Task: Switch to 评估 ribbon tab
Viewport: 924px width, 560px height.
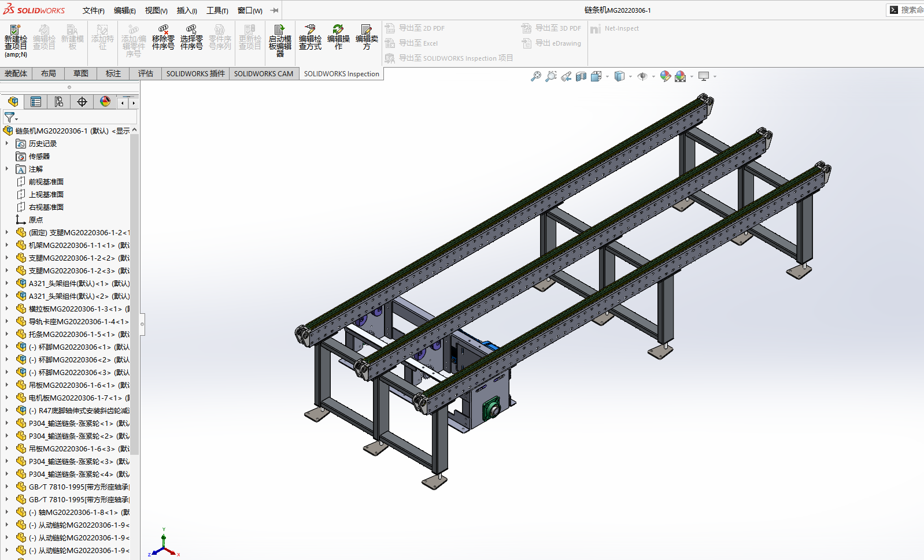Action: (x=146, y=73)
